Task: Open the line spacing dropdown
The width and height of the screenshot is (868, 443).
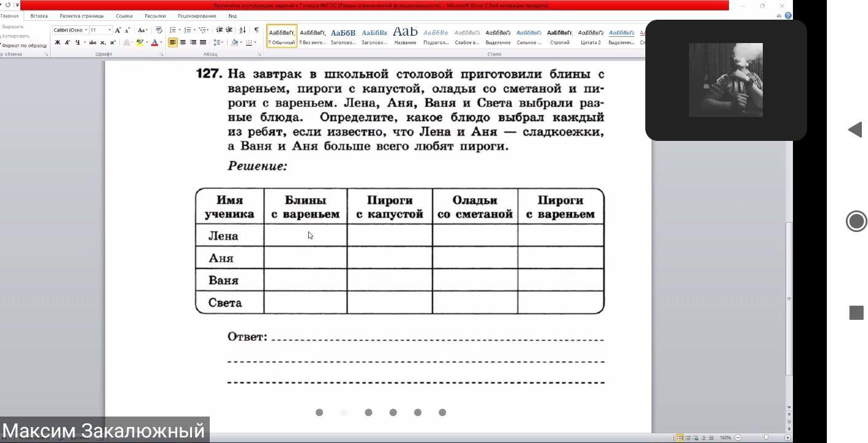Action: (x=218, y=42)
